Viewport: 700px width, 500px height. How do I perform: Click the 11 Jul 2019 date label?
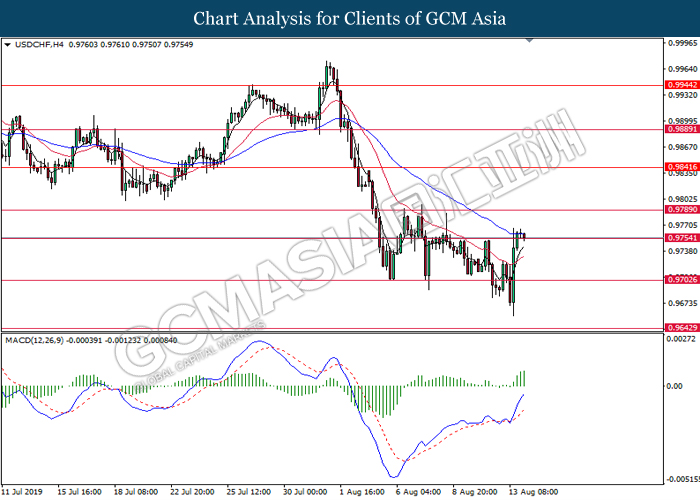click(22, 492)
